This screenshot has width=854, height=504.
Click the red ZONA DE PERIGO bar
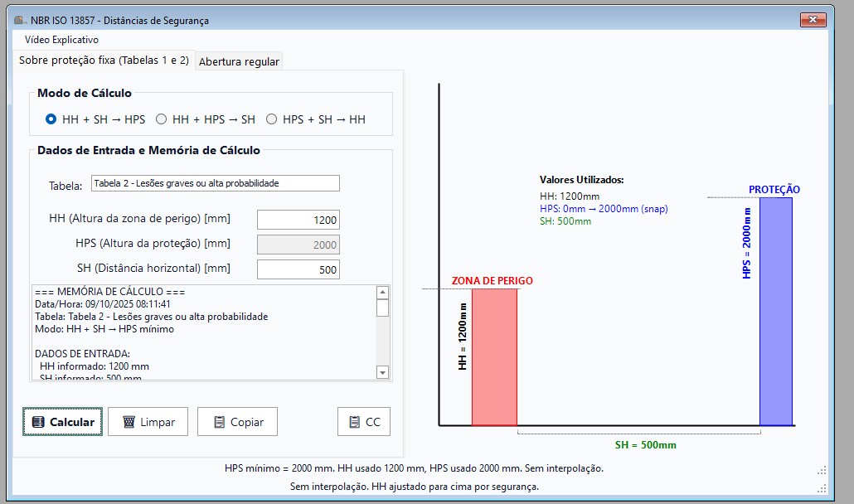click(x=494, y=357)
